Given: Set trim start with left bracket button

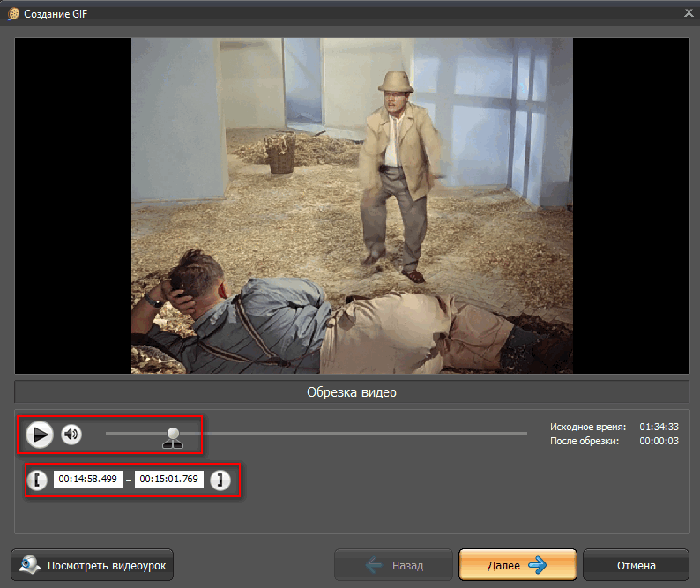Looking at the screenshot, I should click(x=37, y=480).
